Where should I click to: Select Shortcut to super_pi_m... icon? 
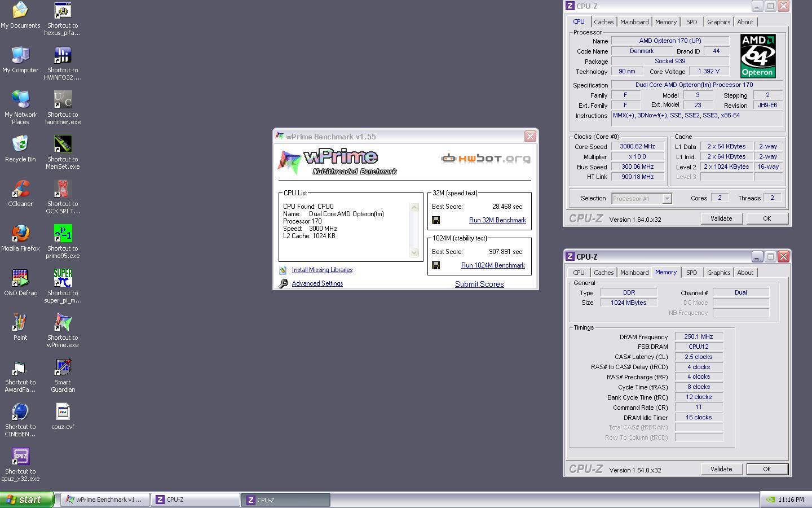point(63,287)
